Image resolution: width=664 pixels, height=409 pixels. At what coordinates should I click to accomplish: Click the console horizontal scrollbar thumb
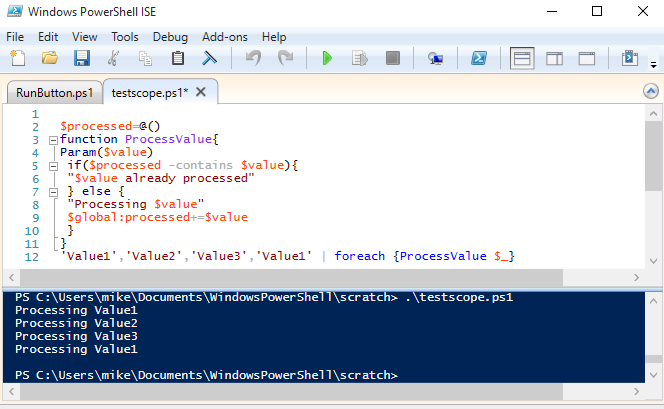point(291,391)
